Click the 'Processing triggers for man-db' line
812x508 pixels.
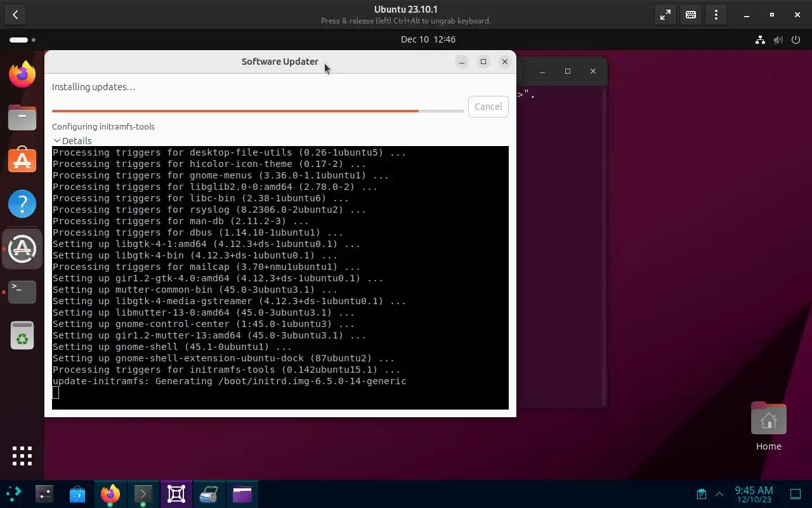tap(181, 221)
